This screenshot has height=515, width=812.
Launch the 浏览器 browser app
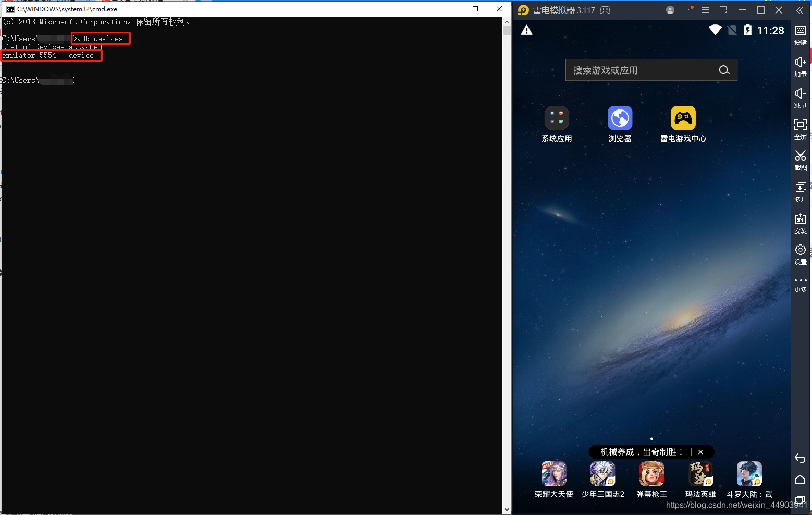[x=620, y=118]
